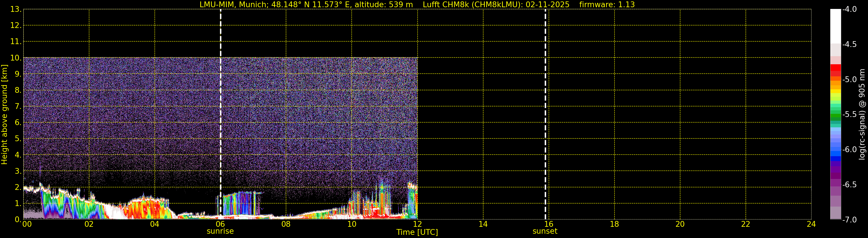Click the '12.' height axis tick label
This screenshot has width=868, height=238.
[x=16, y=25]
